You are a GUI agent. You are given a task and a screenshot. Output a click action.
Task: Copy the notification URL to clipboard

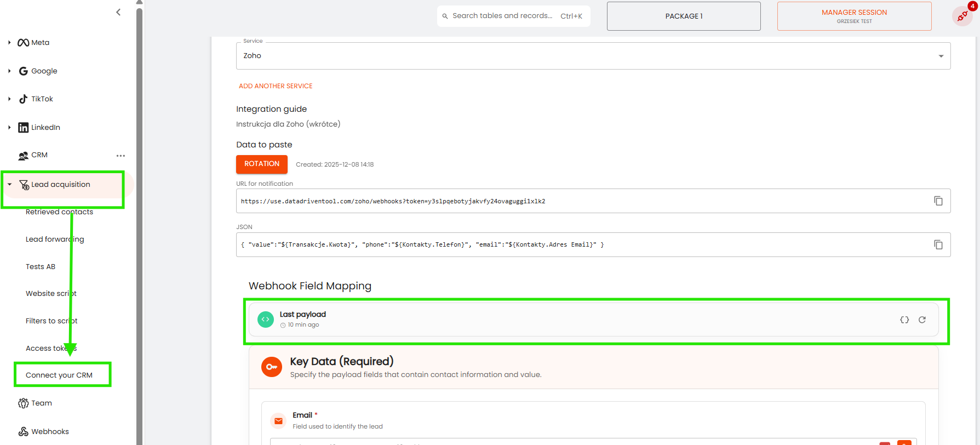coord(938,201)
